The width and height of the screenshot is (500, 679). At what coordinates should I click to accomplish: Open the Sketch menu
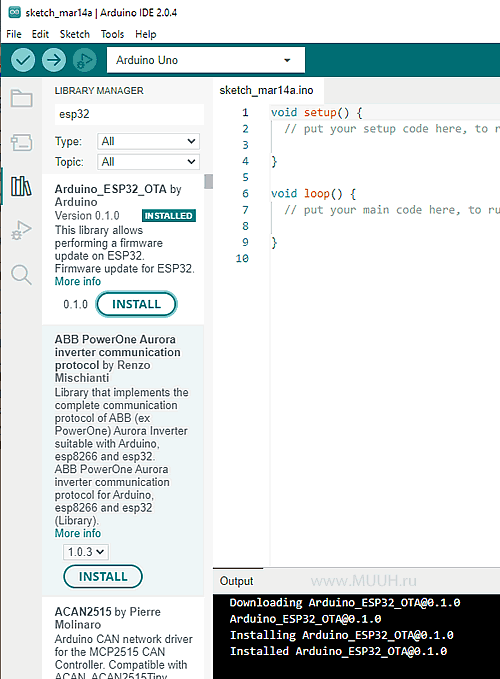[x=74, y=34]
